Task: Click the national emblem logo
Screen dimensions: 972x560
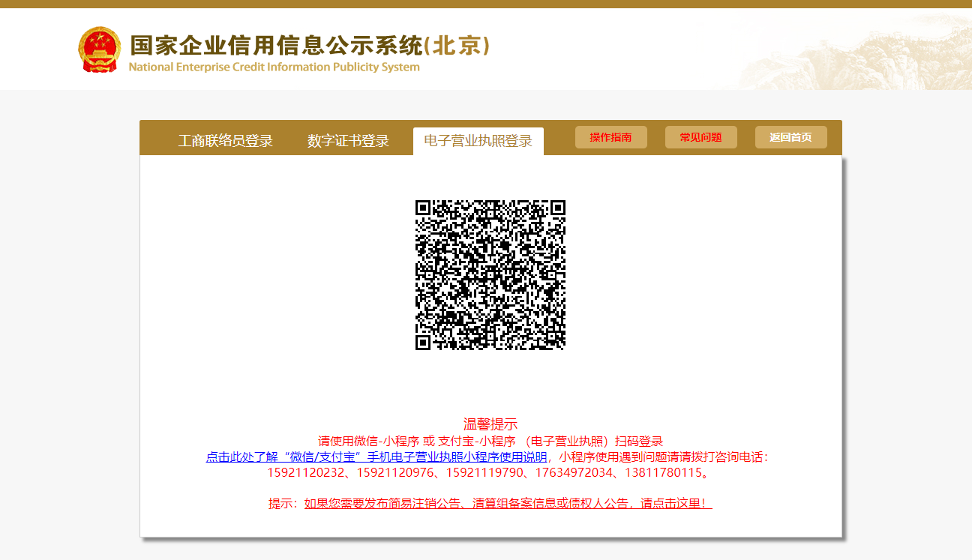Action: [99, 49]
